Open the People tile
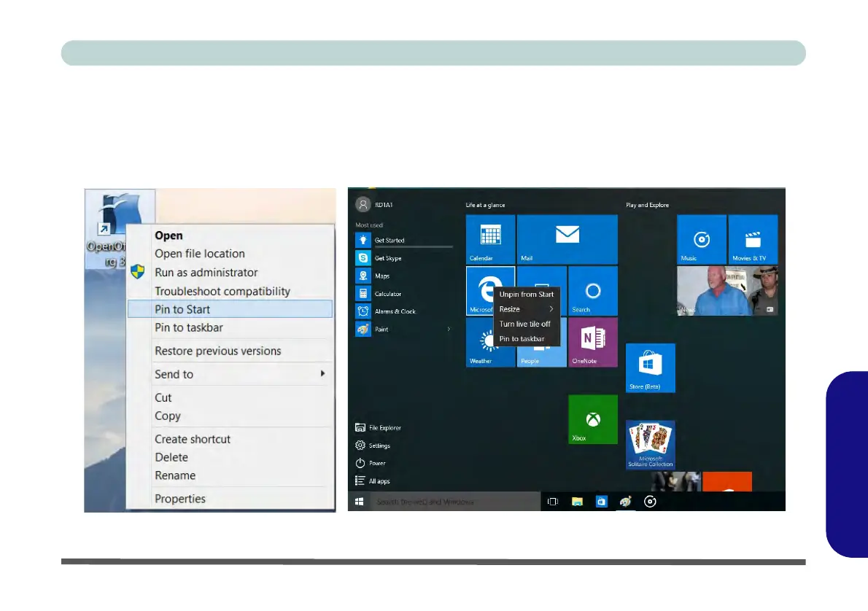The height and width of the screenshot is (611, 868). [x=541, y=357]
